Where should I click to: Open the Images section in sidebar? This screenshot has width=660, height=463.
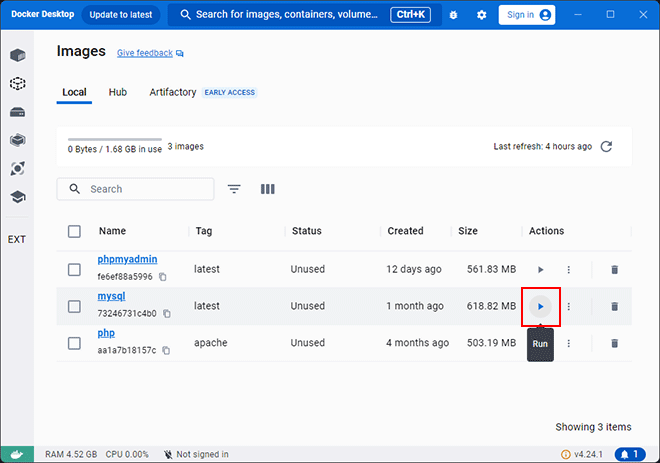tap(17, 83)
